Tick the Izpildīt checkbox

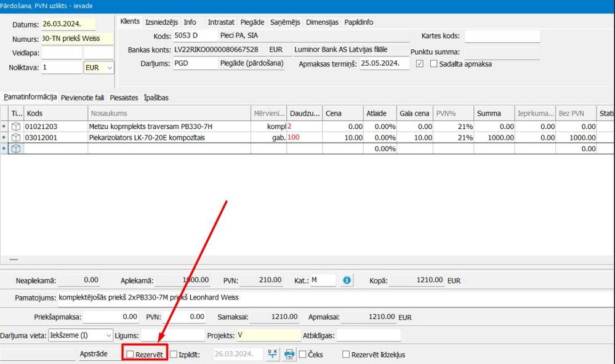click(174, 355)
